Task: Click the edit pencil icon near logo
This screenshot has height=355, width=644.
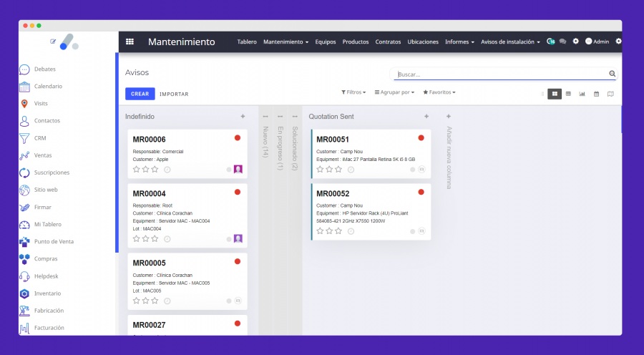Action: (x=53, y=42)
